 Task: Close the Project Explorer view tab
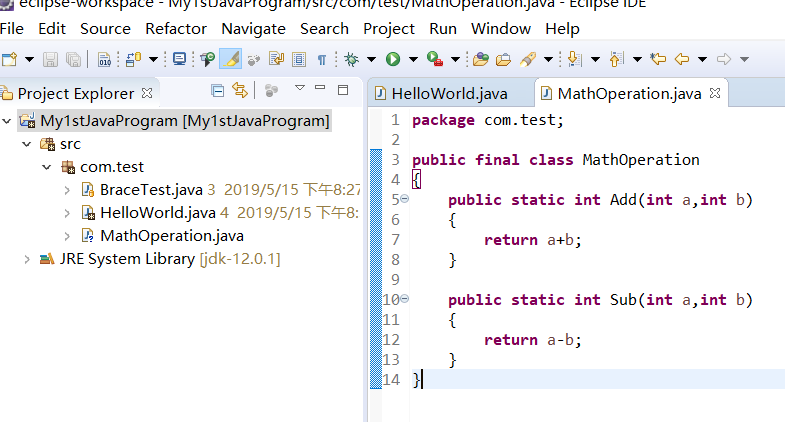(x=147, y=93)
